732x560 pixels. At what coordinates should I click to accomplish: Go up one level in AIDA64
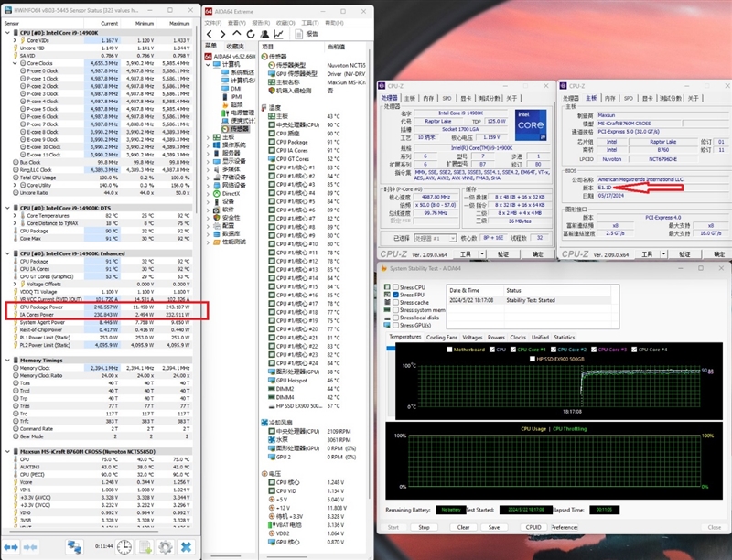click(237, 34)
